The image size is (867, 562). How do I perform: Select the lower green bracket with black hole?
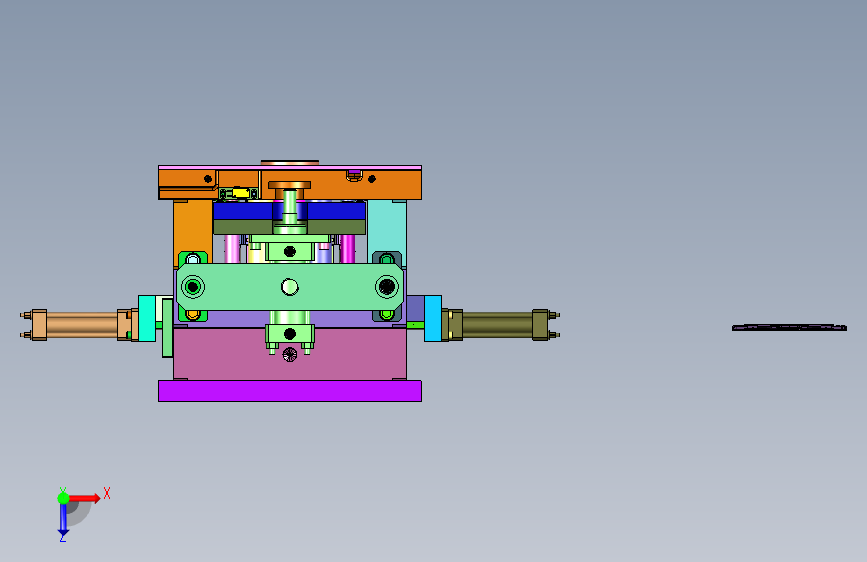290,334
